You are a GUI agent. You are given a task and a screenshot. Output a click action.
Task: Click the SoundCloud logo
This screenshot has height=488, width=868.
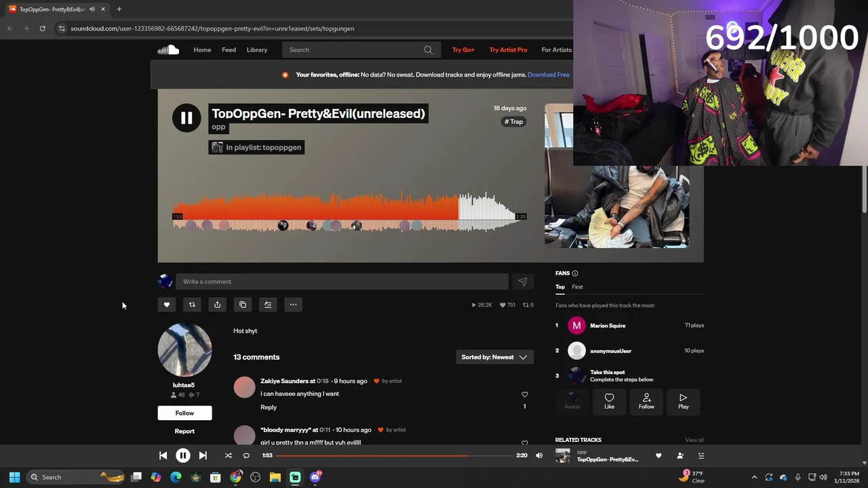pyautogui.click(x=168, y=49)
